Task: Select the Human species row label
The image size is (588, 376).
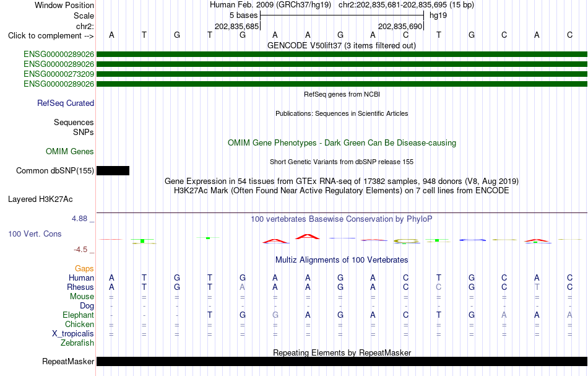Action: 81,278
